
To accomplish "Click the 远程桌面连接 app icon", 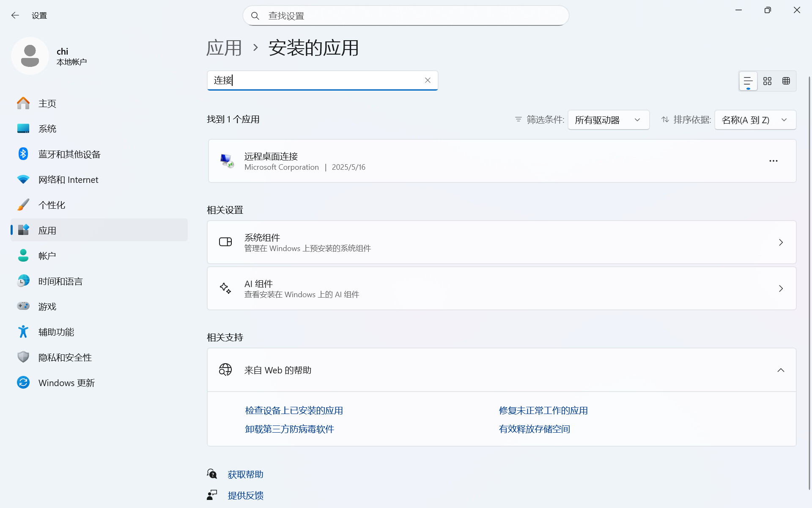I will (227, 161).
